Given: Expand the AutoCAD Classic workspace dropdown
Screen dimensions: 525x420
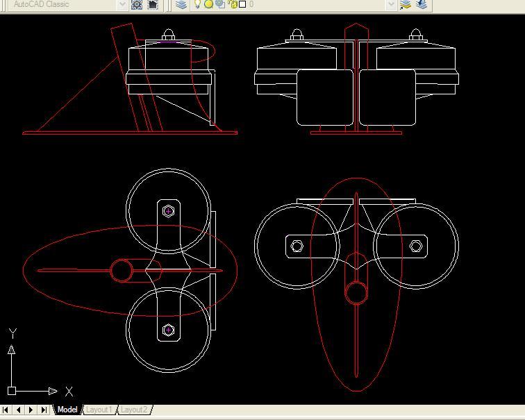Looking at the screenshot, I should [x=123, y=5].
